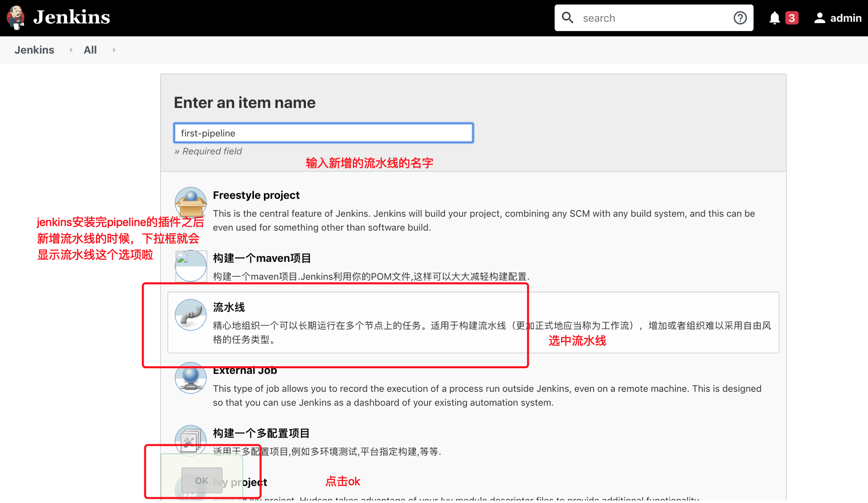Viewport: 868px width, 503px height.
Task: Expand the Jenkins breadcrumb dropdown arrow
Action: tap(71, 50)
